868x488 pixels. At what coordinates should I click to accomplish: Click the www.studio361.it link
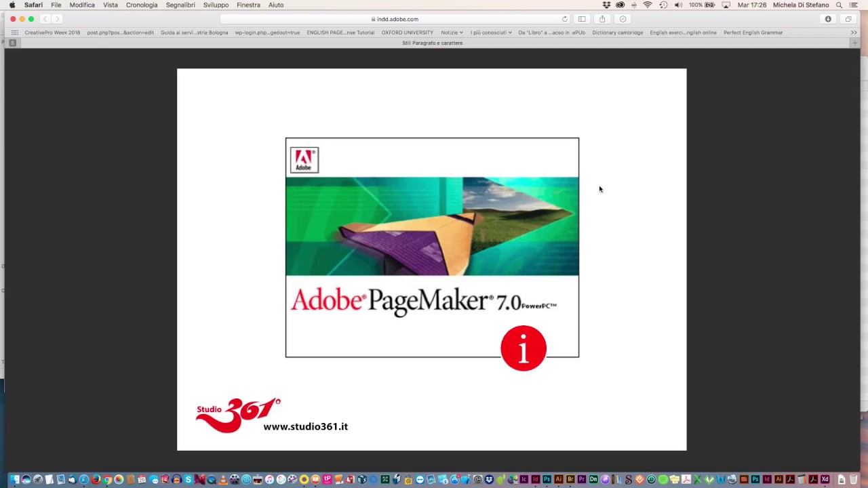(x=305, y=426)
